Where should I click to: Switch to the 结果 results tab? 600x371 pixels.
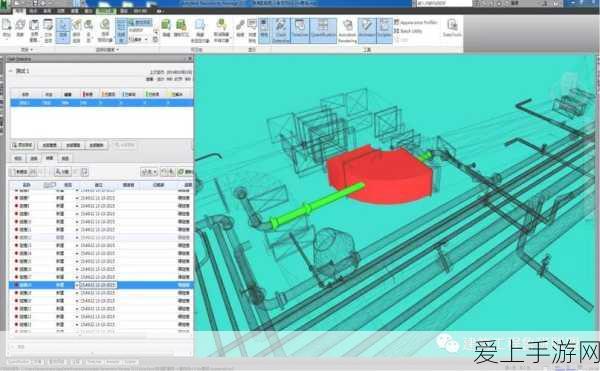point(49,158)
